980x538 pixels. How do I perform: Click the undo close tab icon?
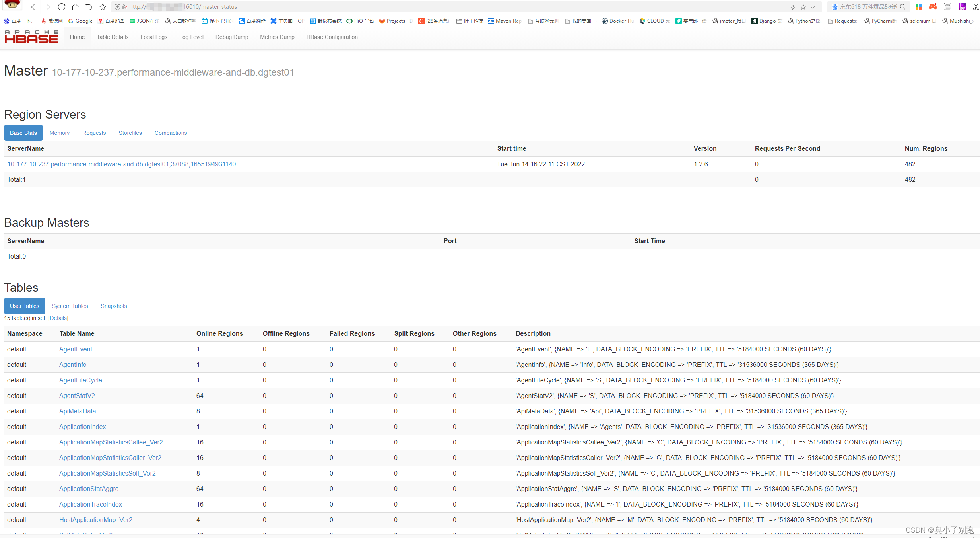(x=89, y=7)
